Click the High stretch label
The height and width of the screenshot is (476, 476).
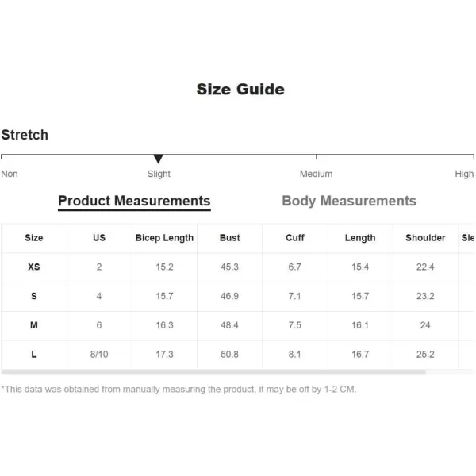pyautogui.click(x=464, y=175)
